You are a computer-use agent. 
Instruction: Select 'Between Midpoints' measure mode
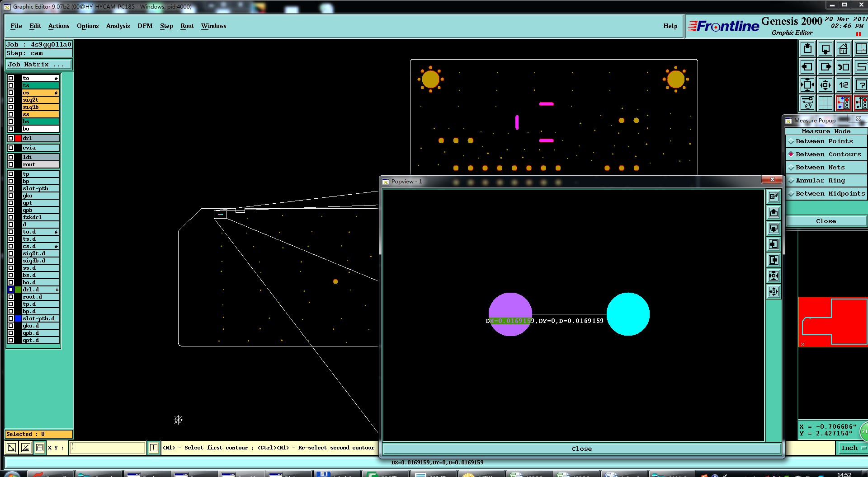click(826, 194)
